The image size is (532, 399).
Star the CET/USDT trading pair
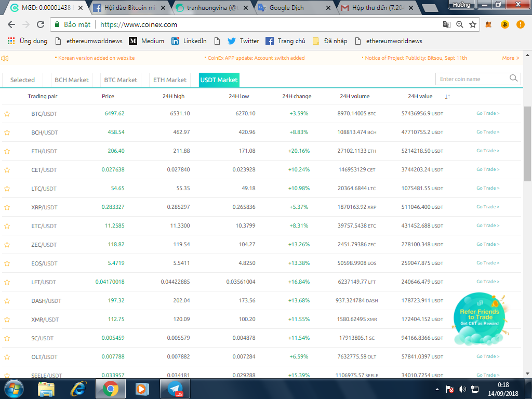click(x=7, y=170)
